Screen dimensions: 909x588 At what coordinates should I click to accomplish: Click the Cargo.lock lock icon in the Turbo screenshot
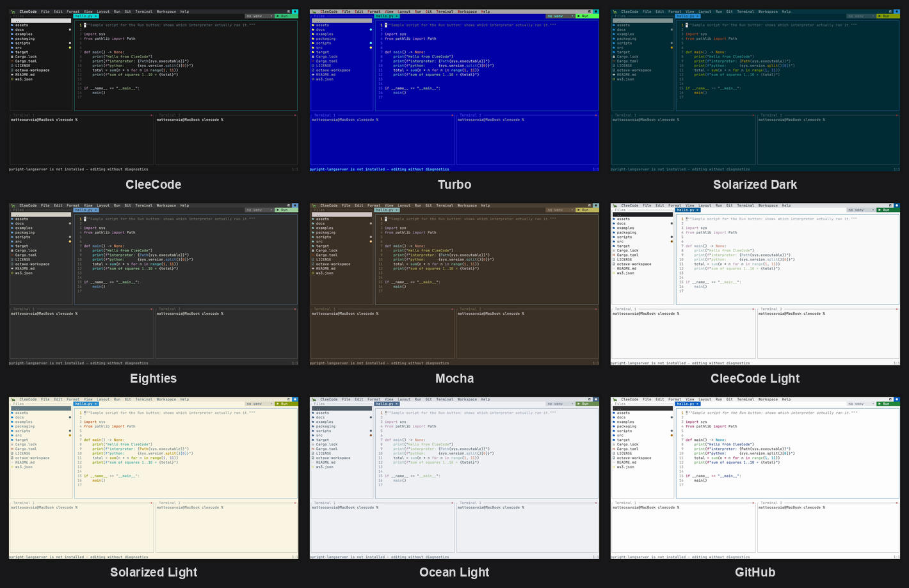(x=313, y=57)
